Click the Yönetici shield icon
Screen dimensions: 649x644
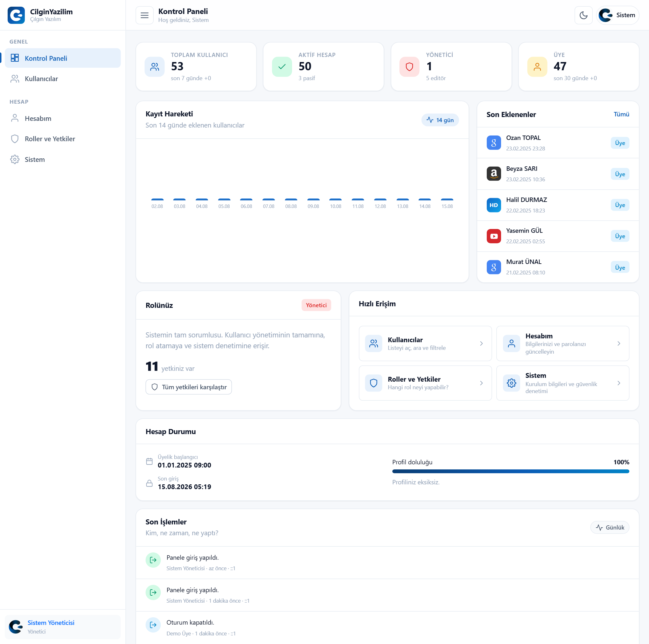409,67
